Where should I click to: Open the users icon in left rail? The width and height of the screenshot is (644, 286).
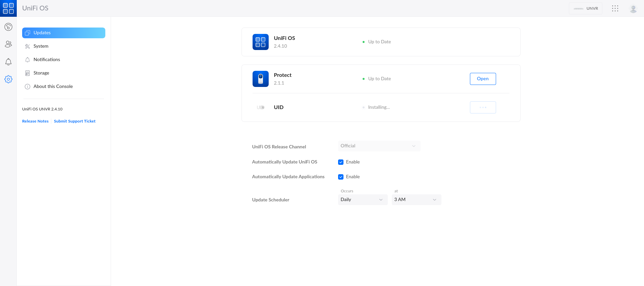(8, 44)
